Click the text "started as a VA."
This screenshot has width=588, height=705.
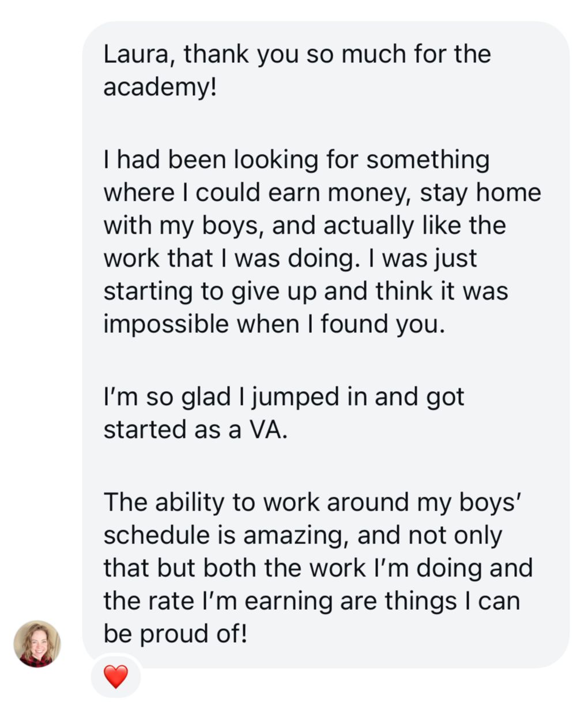coord(195,430)
